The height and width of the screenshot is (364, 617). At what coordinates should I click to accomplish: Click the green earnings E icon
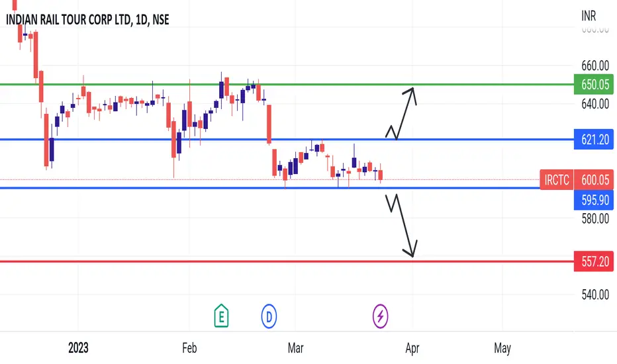[x=221, y=316]
